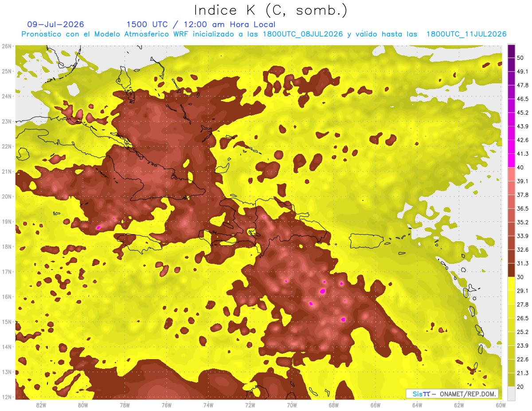Viewport: 532px width, 411px height.
Task: Click the colorbar value label "27.8"
Action: coord(523,305)
